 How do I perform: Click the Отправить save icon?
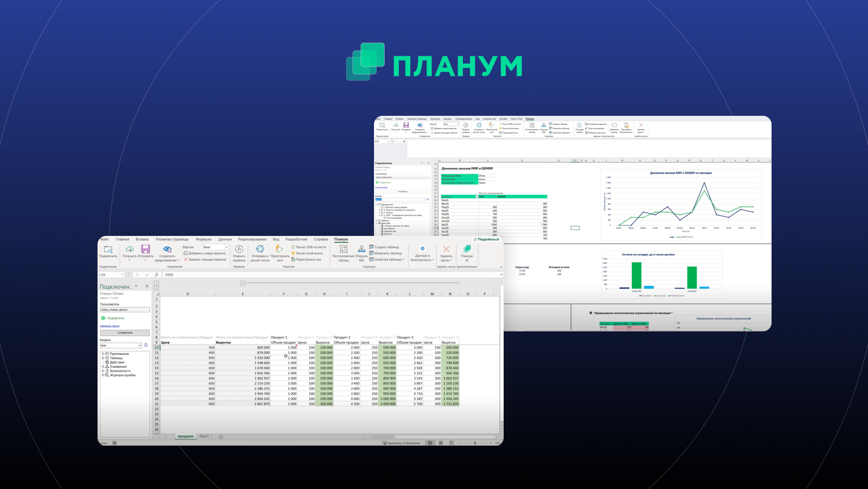(x=145, y=249)
